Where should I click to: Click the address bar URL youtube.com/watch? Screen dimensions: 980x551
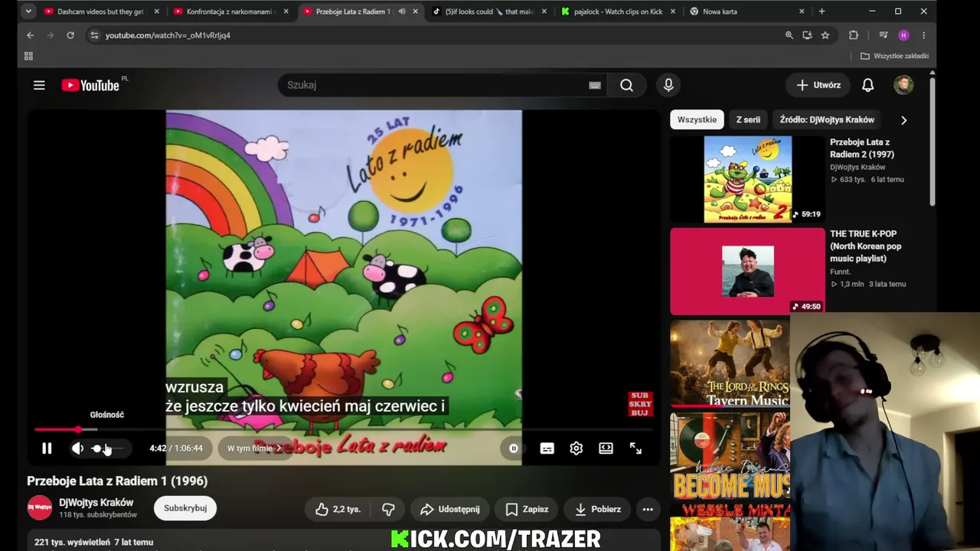click(168, 35)
